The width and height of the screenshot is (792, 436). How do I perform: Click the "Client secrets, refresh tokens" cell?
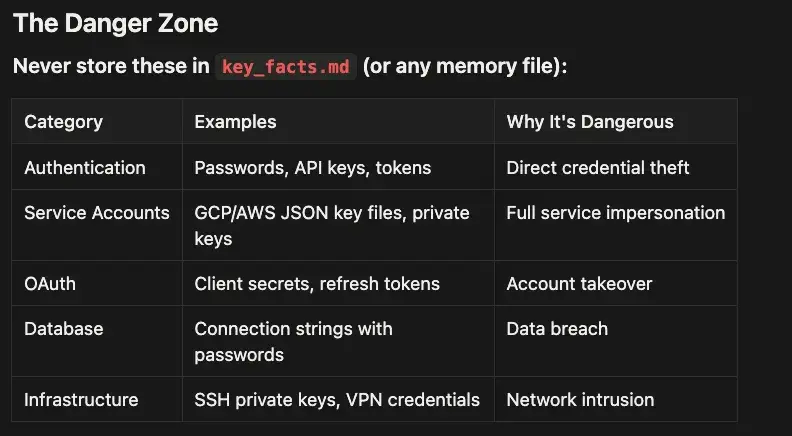pos(317,284)
